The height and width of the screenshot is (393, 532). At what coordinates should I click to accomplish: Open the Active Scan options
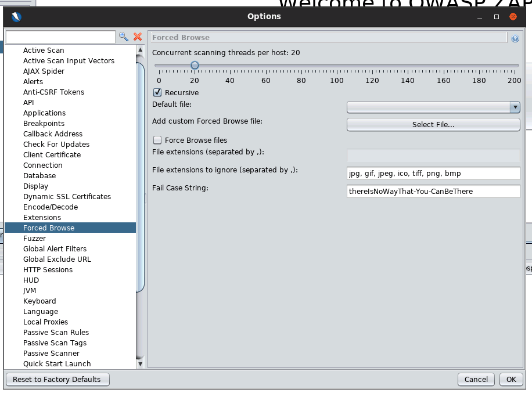[x=44, y=51]
